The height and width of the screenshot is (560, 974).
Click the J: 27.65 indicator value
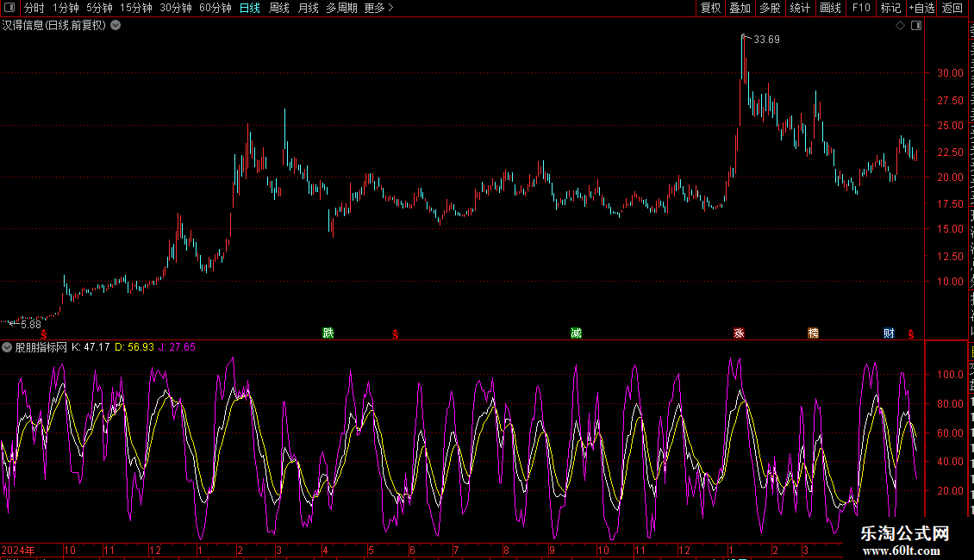click(177, 347)
